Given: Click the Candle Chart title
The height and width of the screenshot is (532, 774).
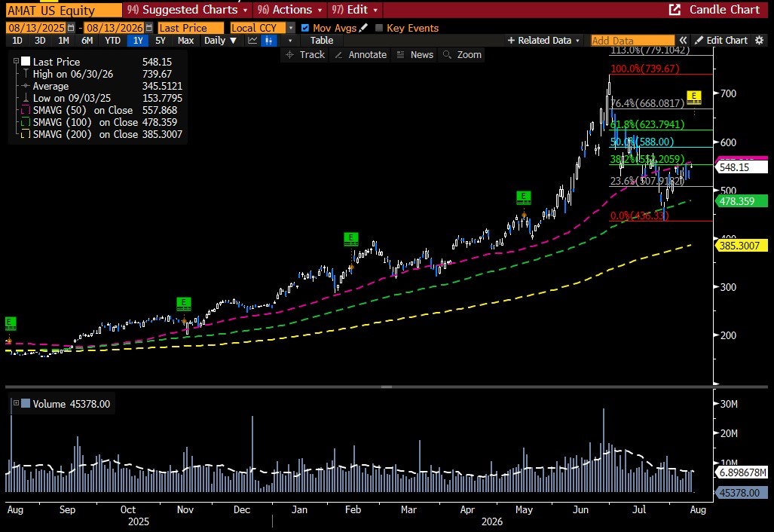Looking at the screenshot, I should point(724,9).
